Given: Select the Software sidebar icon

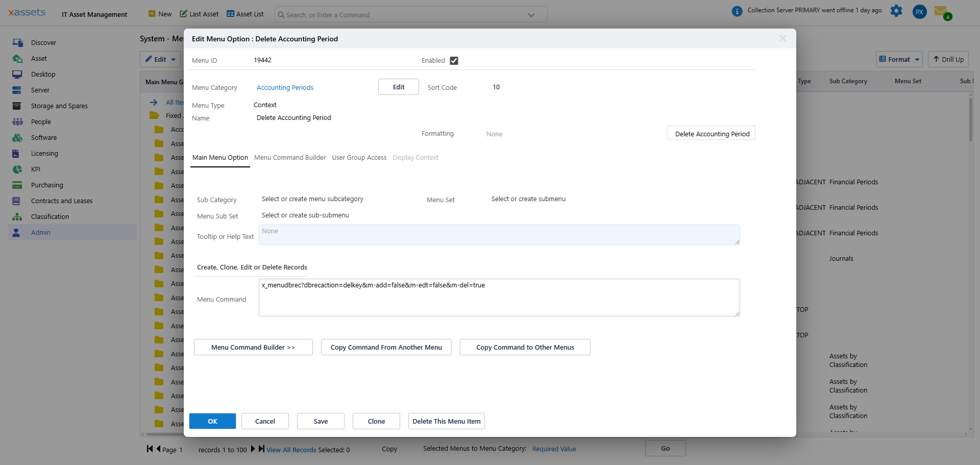Looking at the screenshot, I should (18, 137).
